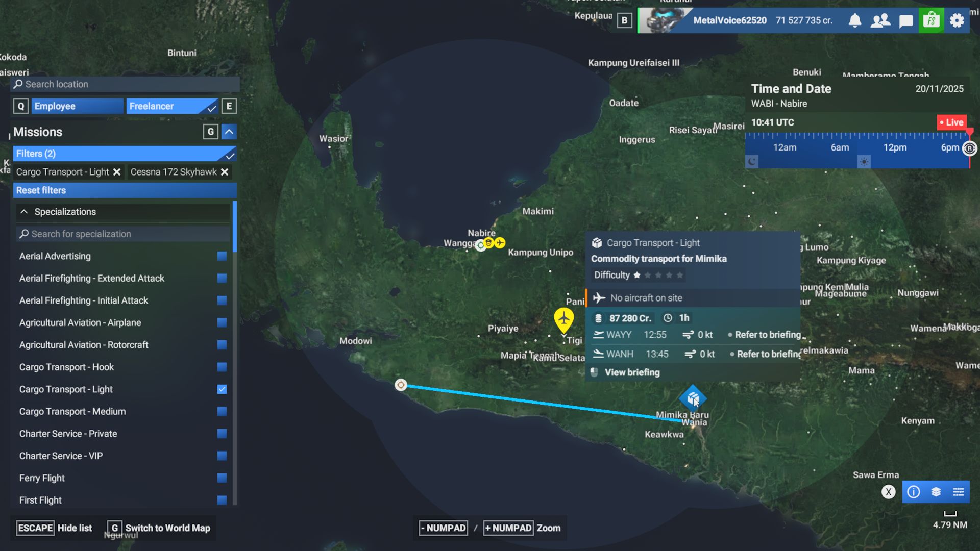Open settings gear icon

pos(957,20)
